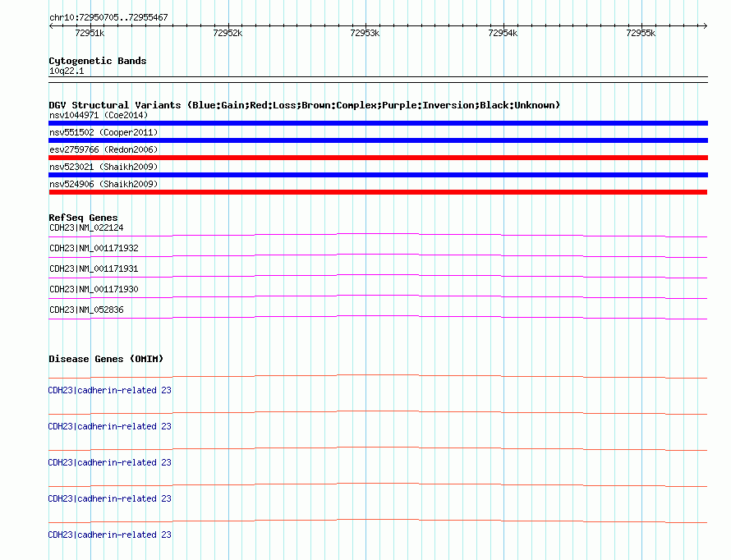Open the third CDH23|cadherin-related 23 OMIM link

tap(109, 462)
